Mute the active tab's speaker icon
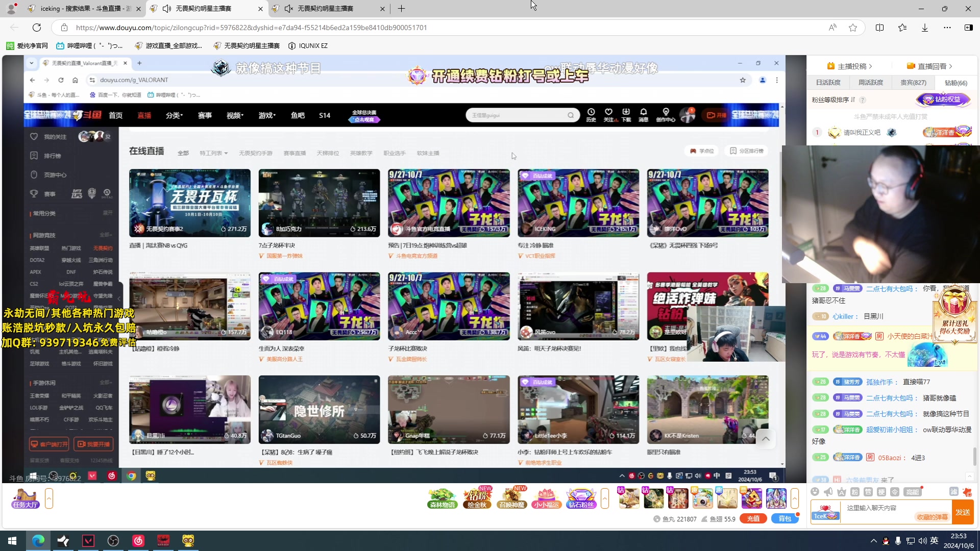This screenshot has height=551, width=980. pyautogui.click(x=166, y=9)
